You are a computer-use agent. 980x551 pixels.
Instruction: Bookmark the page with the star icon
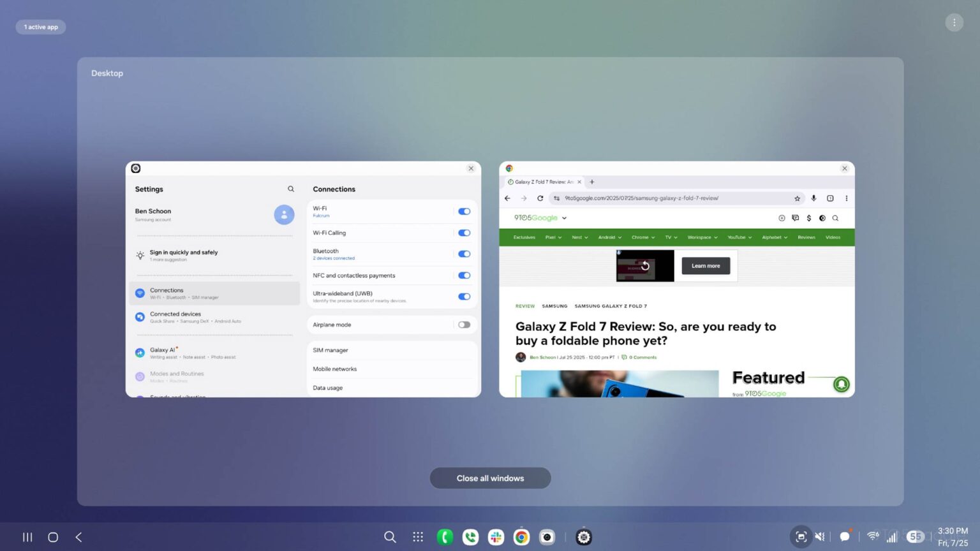(797, 198)
